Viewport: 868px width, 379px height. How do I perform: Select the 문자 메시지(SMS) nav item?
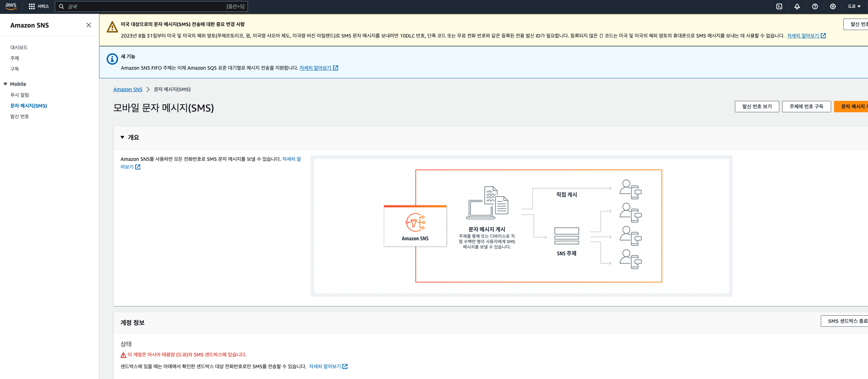(x=29, y=106)
